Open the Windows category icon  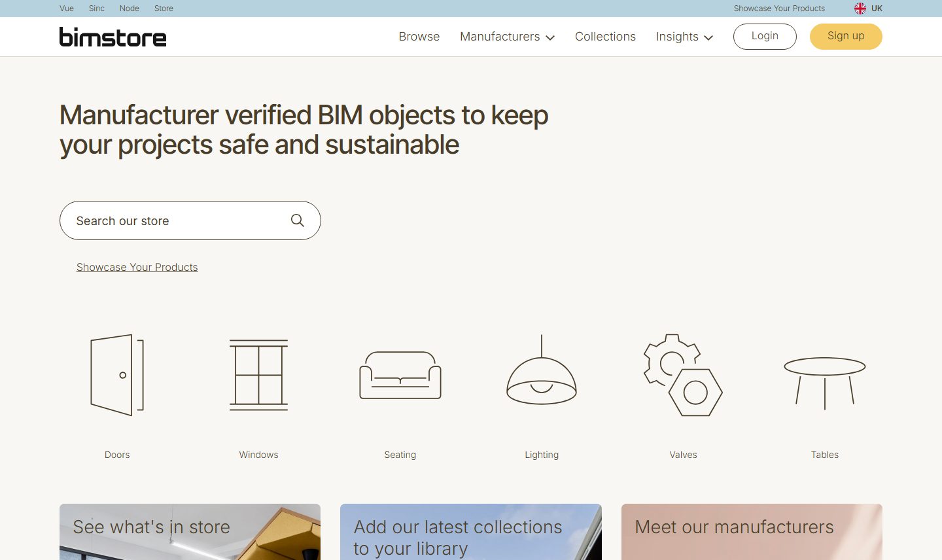click(258, 375)
